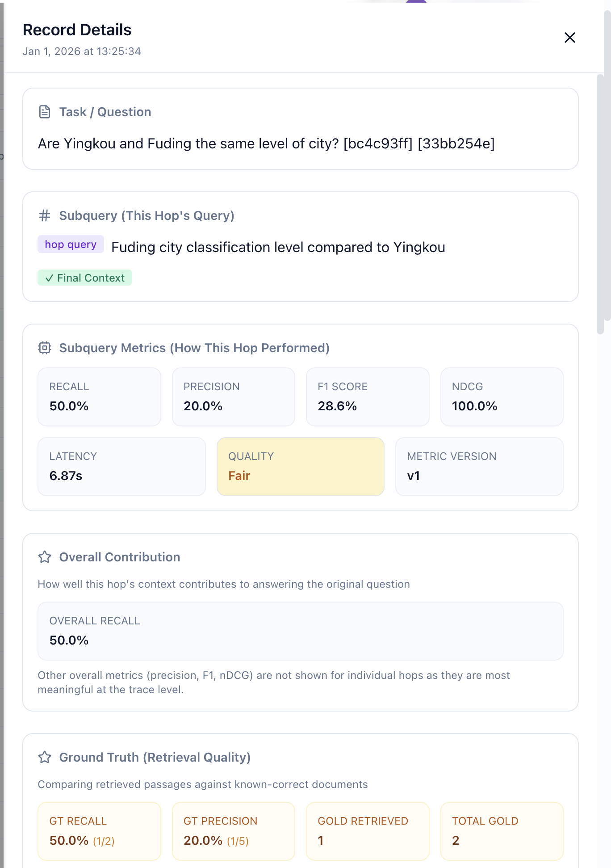This screenshot has height=868, width=611.
Task: Click the chip icon beside Subquery Metrics
Action: (45, 348)
